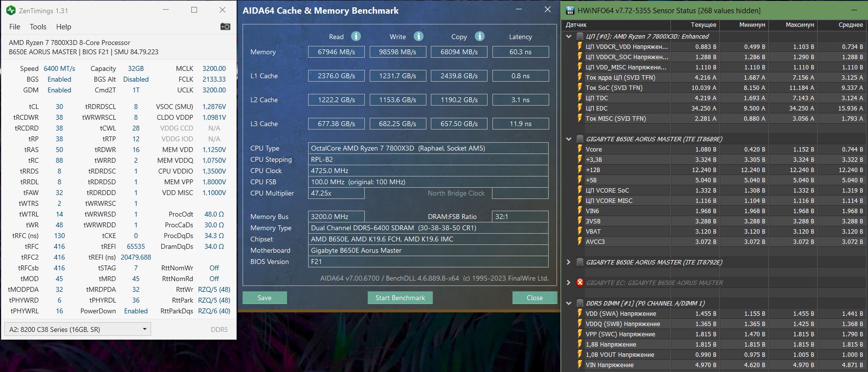
Task: Open the Tools menu in ZenTimings
Action: click(x=38, y=26)
